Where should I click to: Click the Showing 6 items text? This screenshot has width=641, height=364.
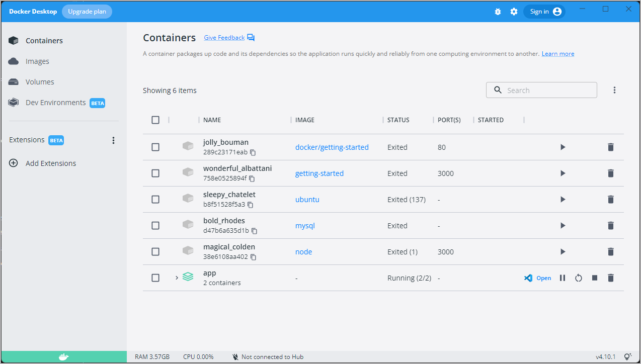click(x=170, y=90)
